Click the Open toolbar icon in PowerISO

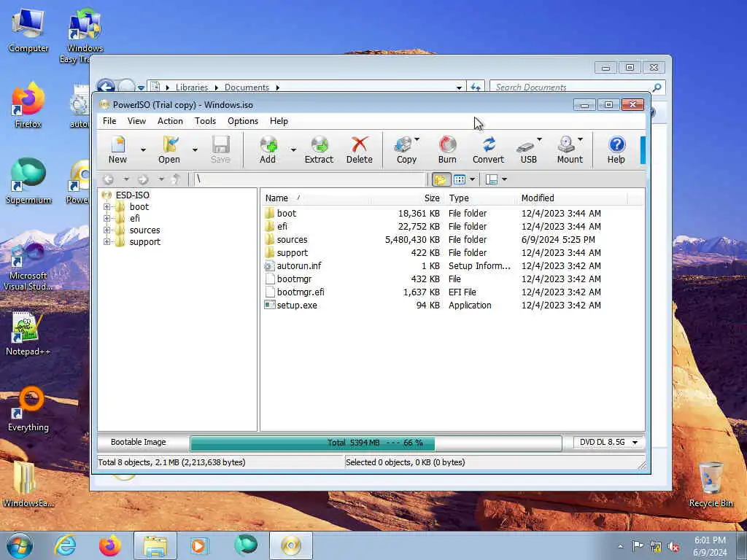(169, 150)
